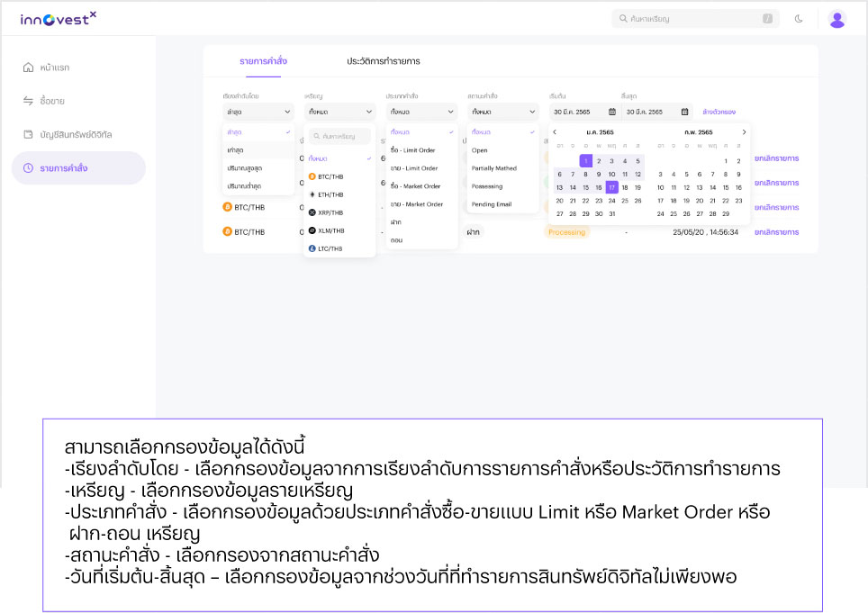Expand the coin (เหรียญ) filter dropdown
Viewport: 868px width, 613px height.
click(x=339, y=112)
